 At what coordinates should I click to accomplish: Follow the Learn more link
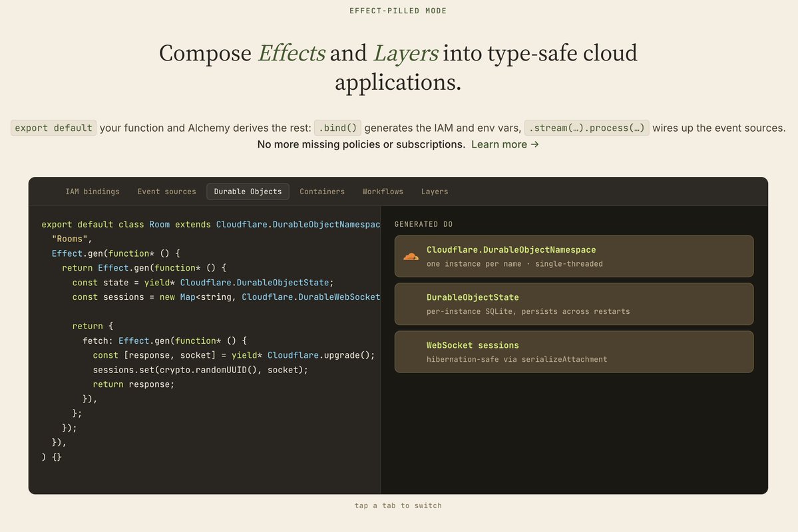coord(505,144)
